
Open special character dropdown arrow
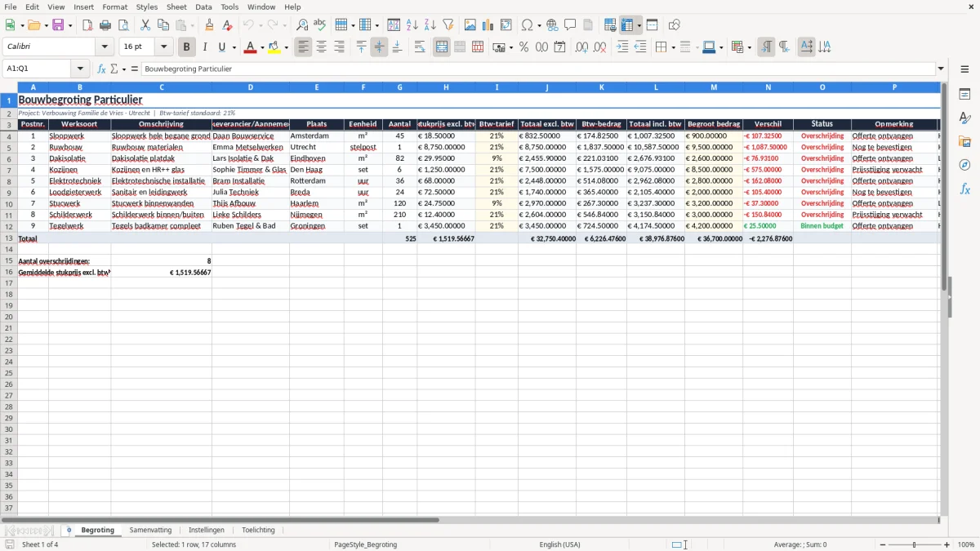pyautogui.click(x=540, y=25)
